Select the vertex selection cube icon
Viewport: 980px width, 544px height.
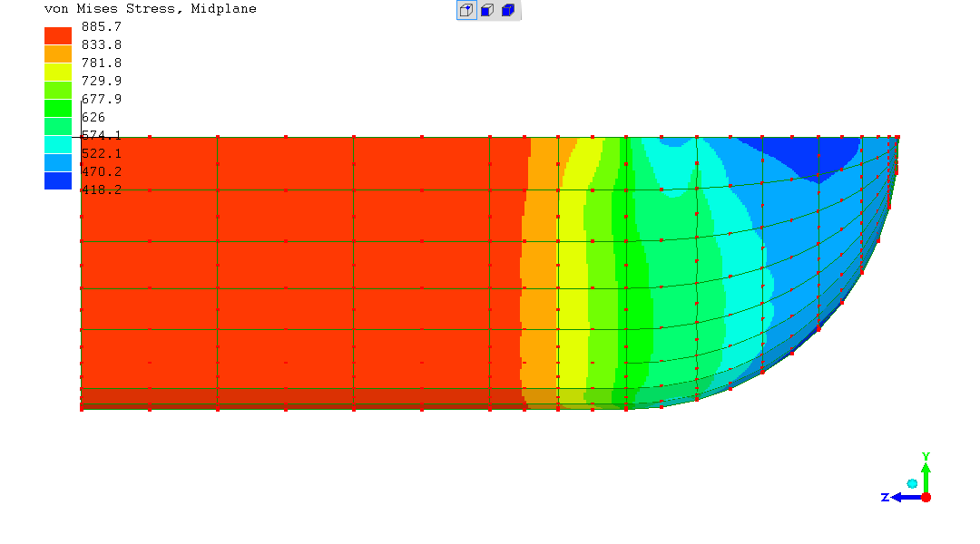pyautogui.click(x=466, y=11)
